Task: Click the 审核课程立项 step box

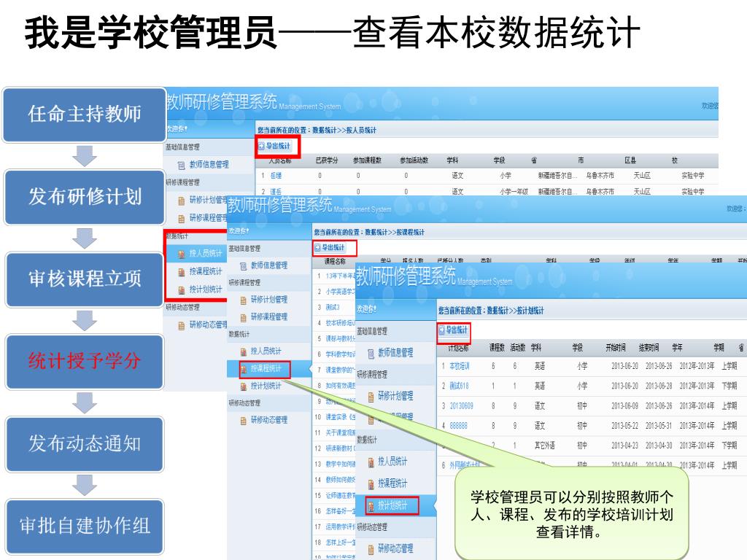Action: tap(85, 279)
